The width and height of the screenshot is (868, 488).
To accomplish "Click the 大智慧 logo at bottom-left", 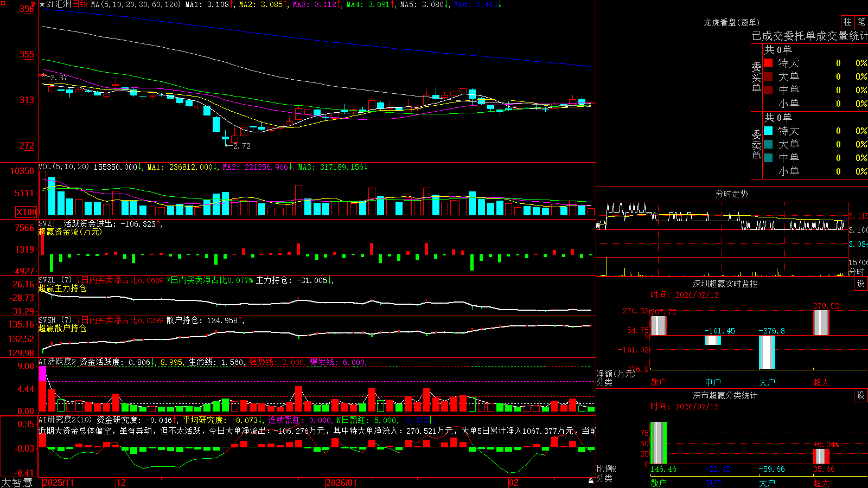I will pos(17,483).
